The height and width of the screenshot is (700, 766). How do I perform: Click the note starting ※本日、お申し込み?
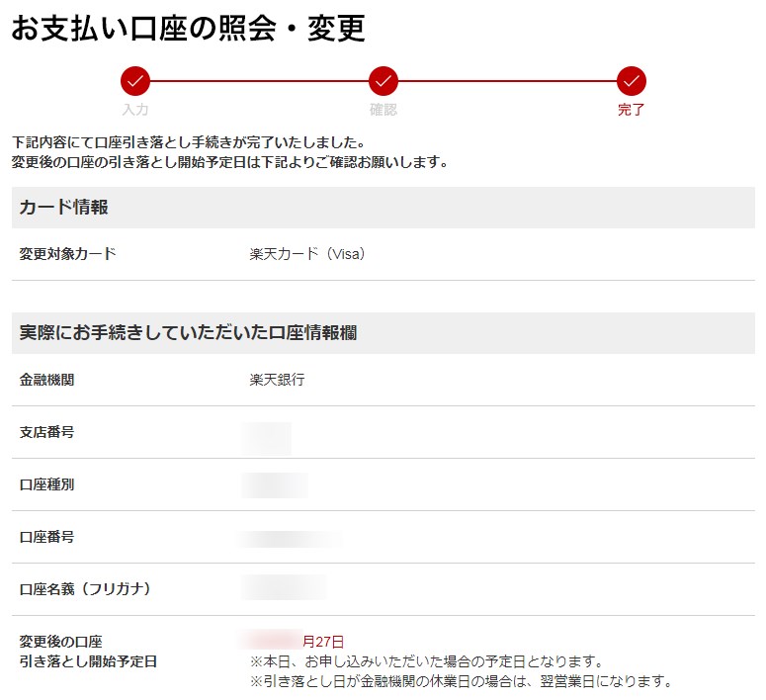(426, 661)
